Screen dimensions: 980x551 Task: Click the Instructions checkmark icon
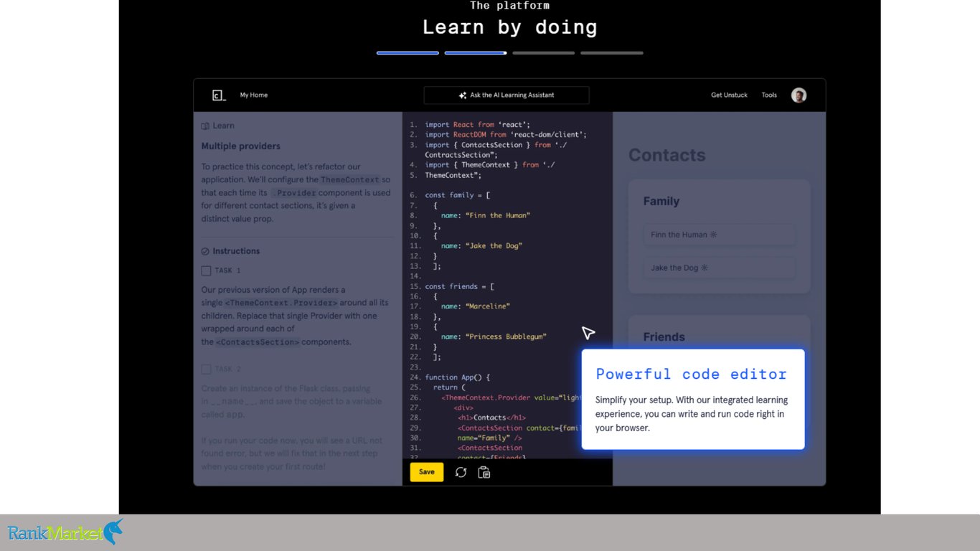pyautogui.click(x=205, y=252)
